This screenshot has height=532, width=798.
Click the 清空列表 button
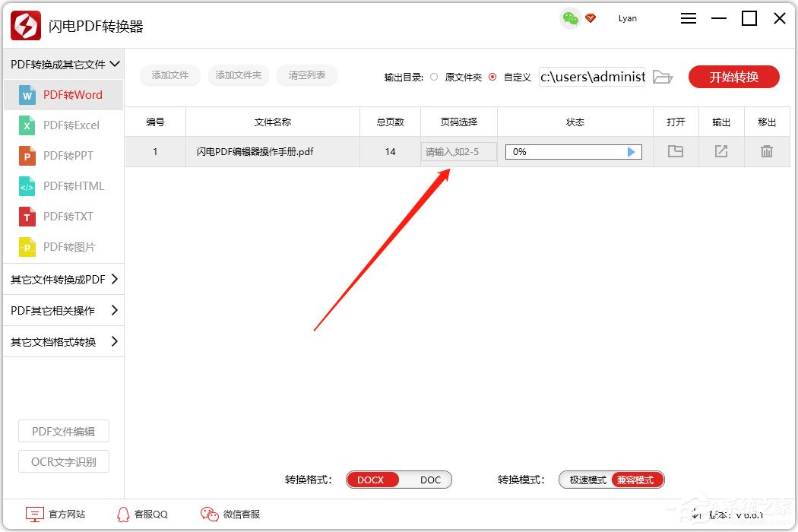[x=307, y=75]
